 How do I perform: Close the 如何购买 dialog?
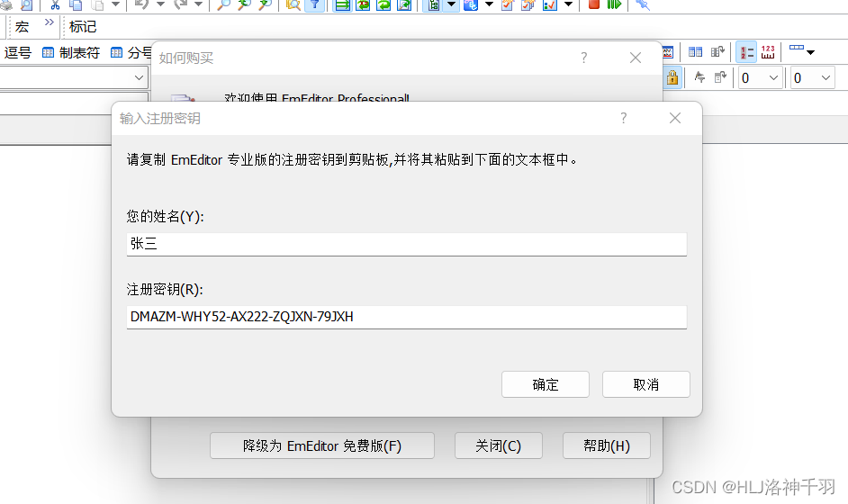pos(636,58)
